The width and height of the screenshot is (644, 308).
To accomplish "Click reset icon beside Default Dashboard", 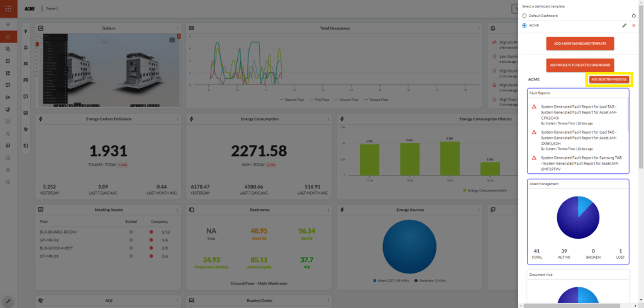I will coord(633,15).
